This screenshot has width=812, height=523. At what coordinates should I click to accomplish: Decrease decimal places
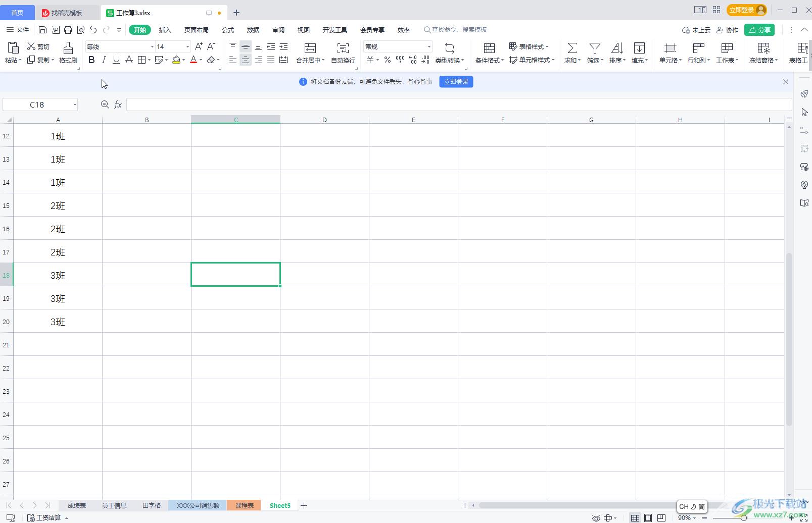[x=425, y=60]
